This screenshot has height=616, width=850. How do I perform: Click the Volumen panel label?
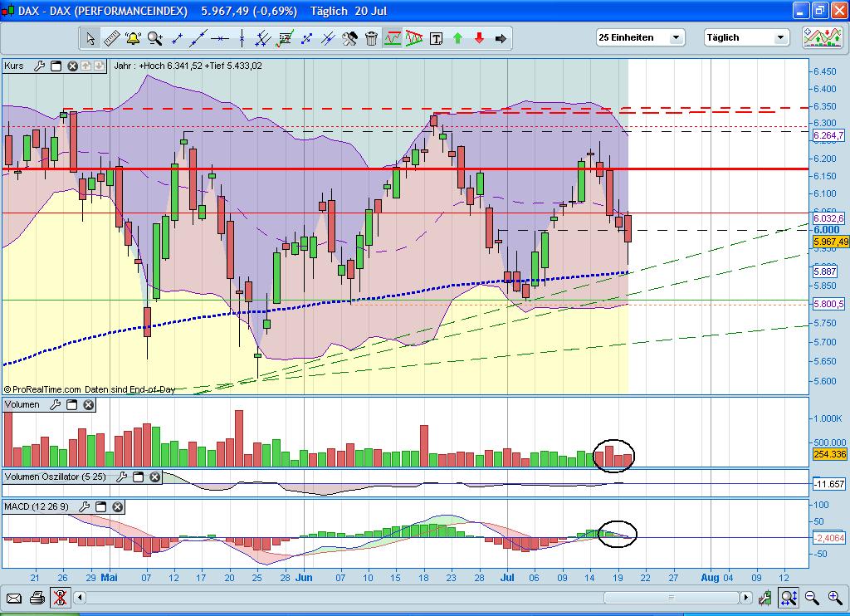click(22, 404)
